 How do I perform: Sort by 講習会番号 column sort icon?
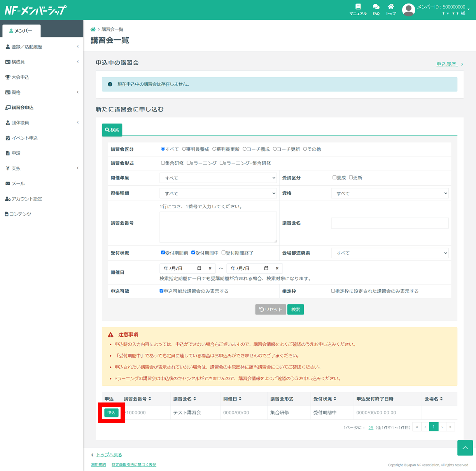150,399
